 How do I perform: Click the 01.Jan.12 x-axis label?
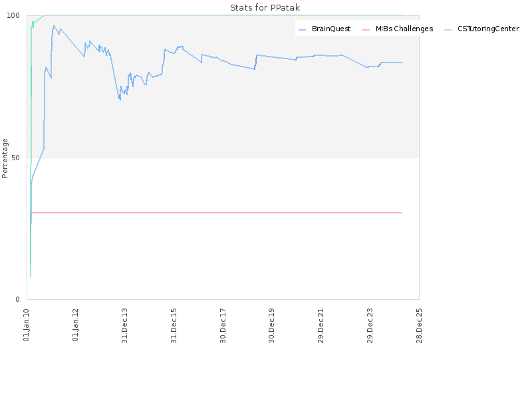tap(75, 325)
